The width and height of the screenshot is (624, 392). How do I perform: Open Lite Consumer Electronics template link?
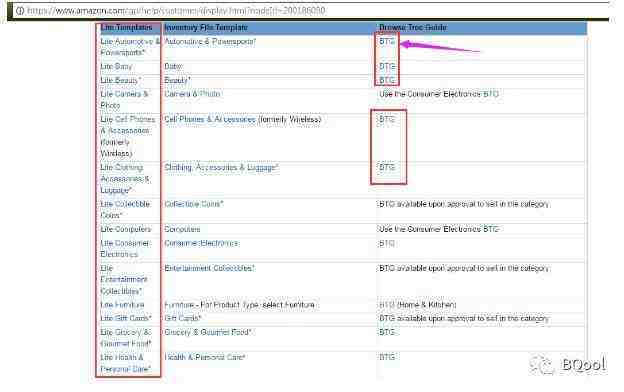click(x=125, y=249)
